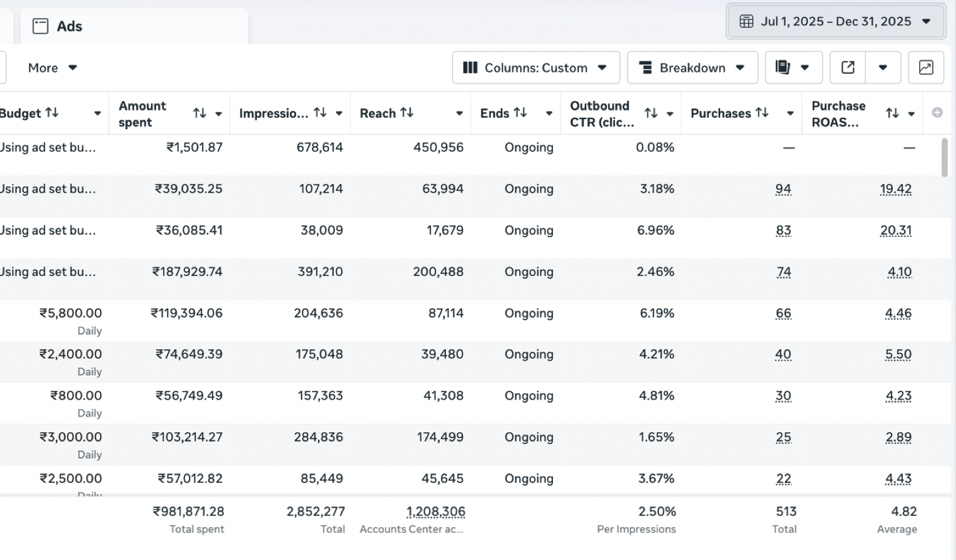Select budget ₹5,800.00 Daily cell
This screenshot has height=560, width=956.
pyautogui.click(x=70, y=321)
